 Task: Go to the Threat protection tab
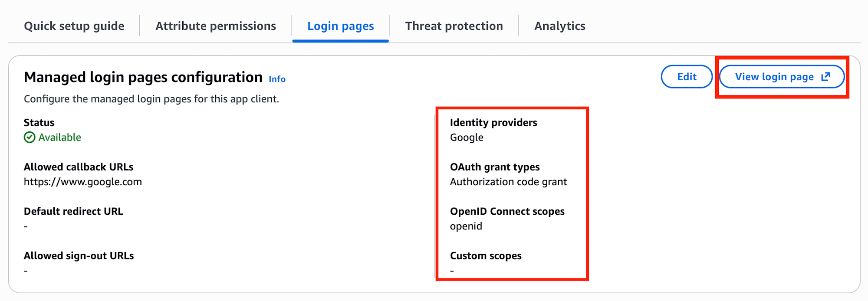click(454, 26)
